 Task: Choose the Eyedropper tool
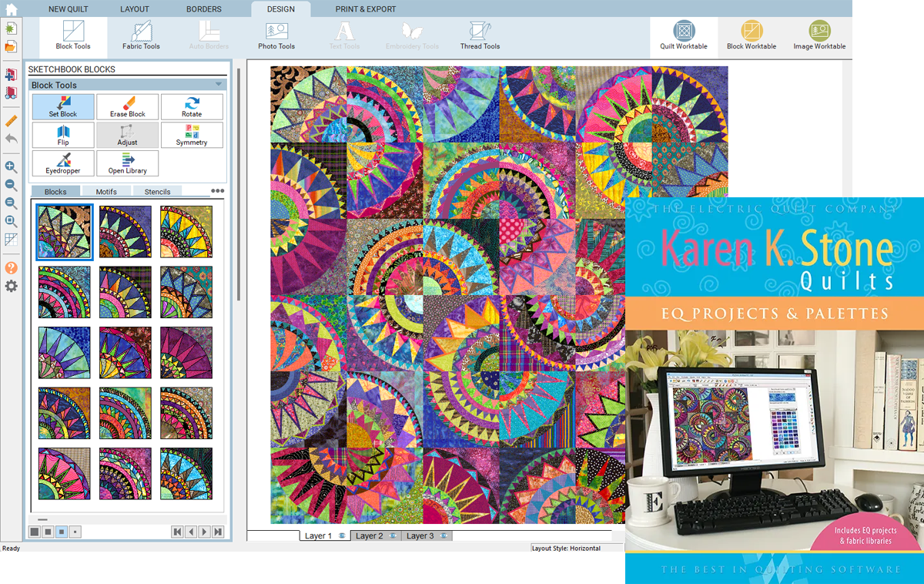point(63,163)
